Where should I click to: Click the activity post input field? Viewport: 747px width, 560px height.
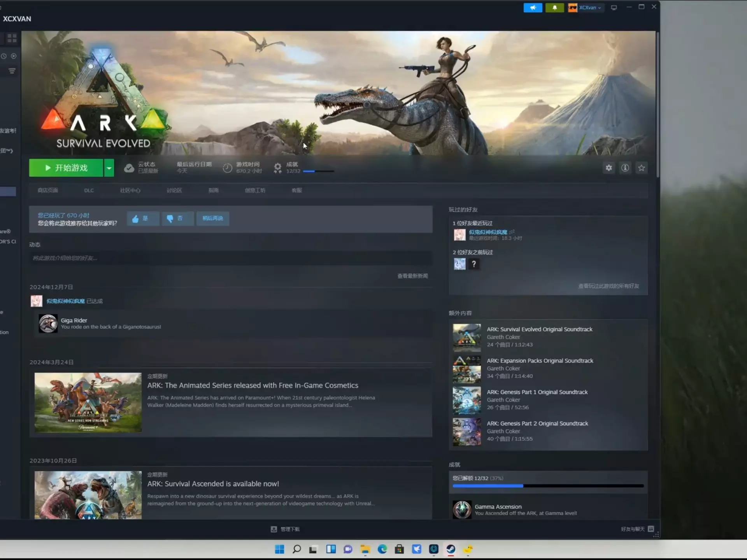click(230, 258)
